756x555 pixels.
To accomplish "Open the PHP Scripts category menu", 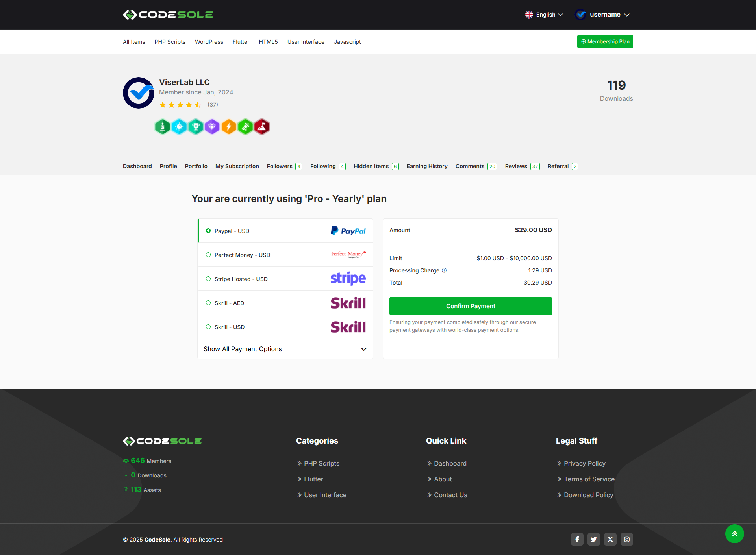I will [x=170, y=42].
